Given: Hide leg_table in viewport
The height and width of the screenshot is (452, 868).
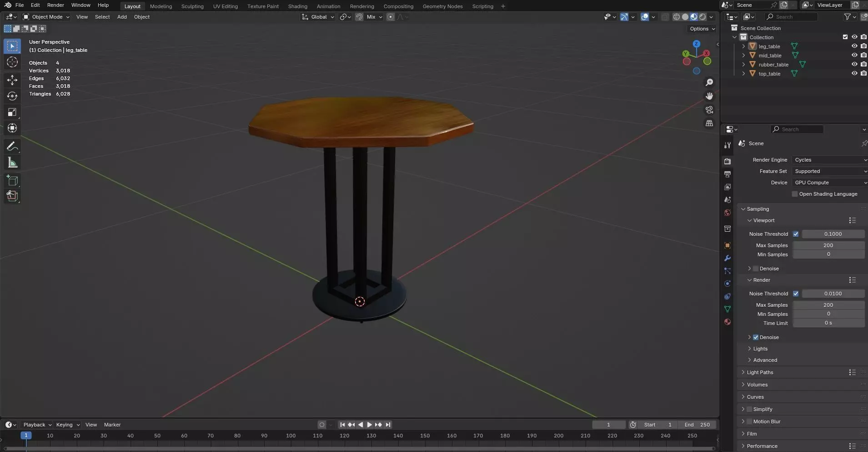Looking at the screenshot, I should coord(854,46).
